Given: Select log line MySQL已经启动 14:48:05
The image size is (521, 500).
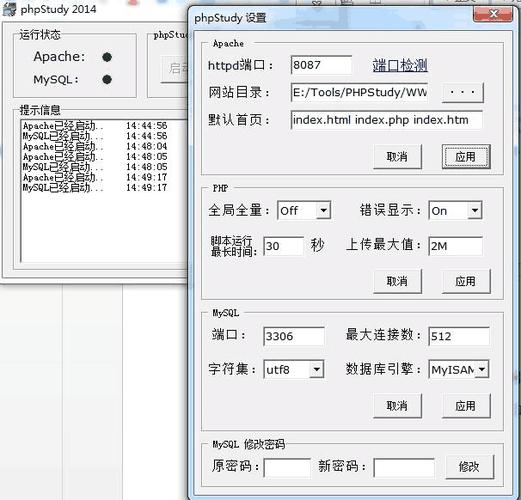Looking at the screenshot, I should (95, 167).
